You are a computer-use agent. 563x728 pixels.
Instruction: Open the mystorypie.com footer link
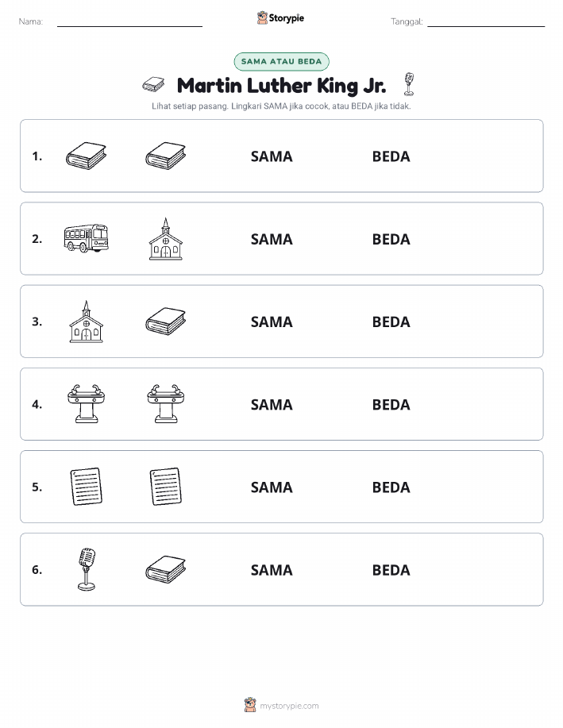click(x=289, y=706)
